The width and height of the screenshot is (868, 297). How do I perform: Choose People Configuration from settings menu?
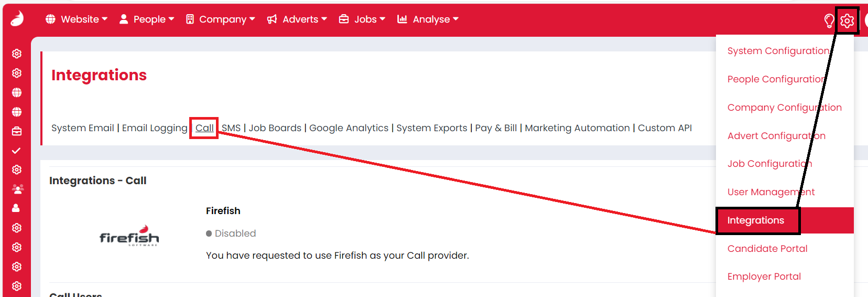pyautogui.click(x=785, y=79)
